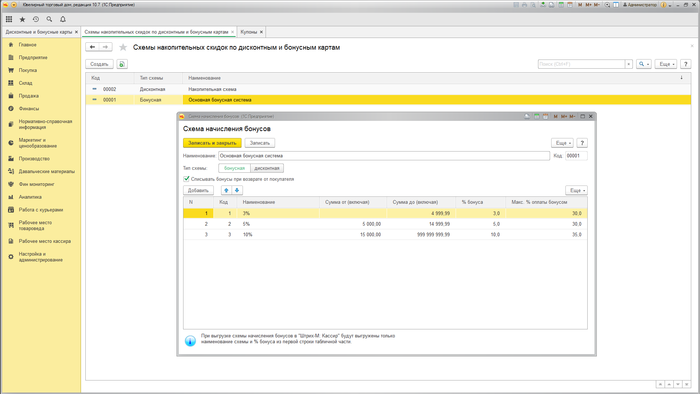This screenshot has width=700, height=394.
Task: Open Еще dropdown above bonus table
Action: pos(576,191)
